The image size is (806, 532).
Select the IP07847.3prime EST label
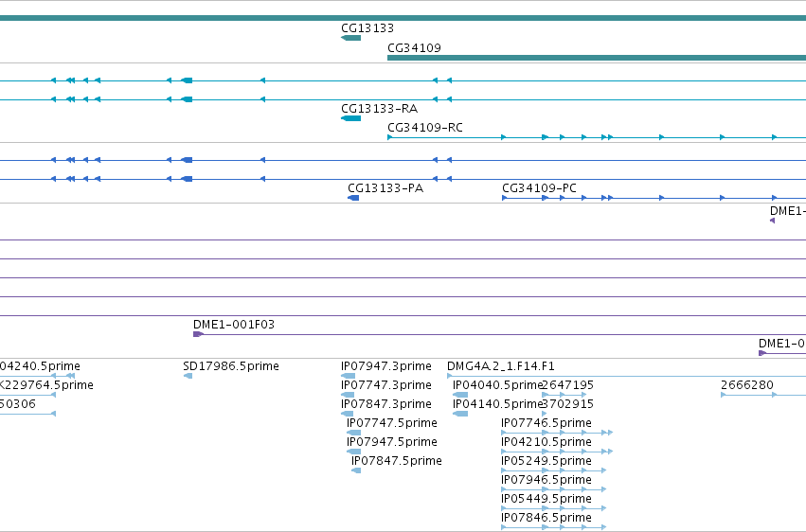(x=385, y=404)
